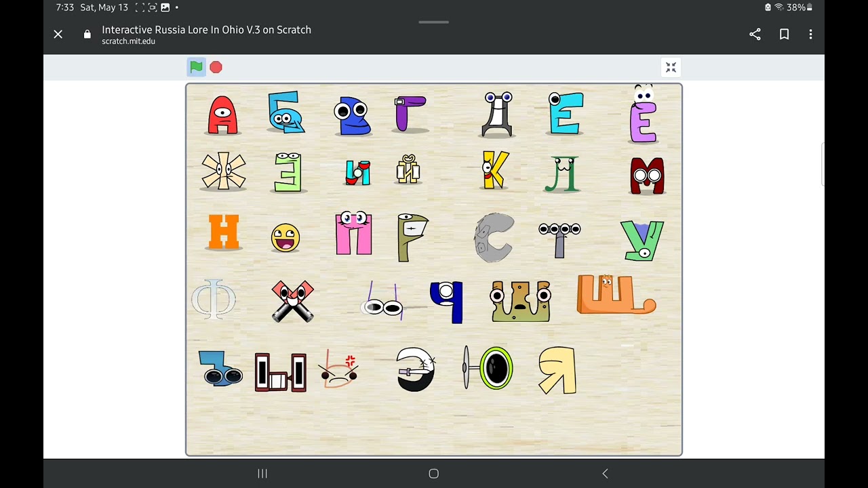
Task: Open the share icon in browser bar
Action: click(x=755, y=34)
